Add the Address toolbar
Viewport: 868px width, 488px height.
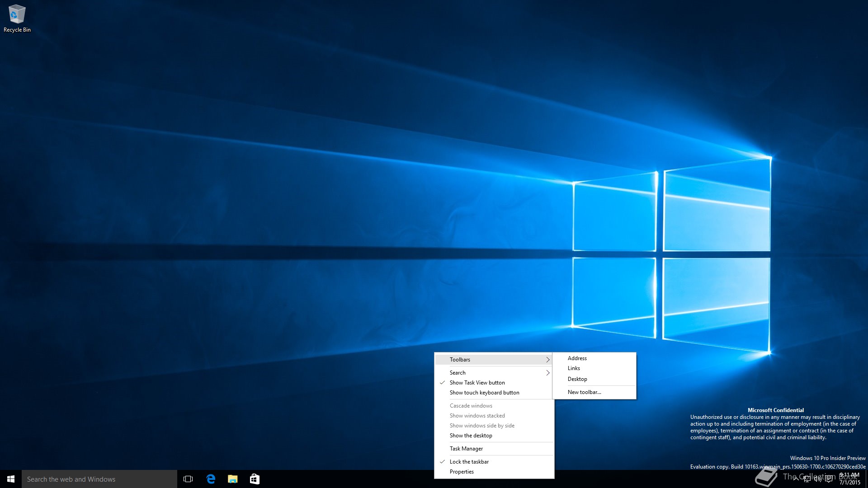tap(594, 358)
